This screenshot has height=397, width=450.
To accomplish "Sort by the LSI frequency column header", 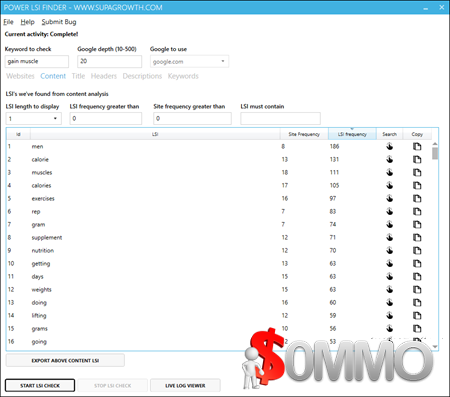I will click(x=352, y=134).
